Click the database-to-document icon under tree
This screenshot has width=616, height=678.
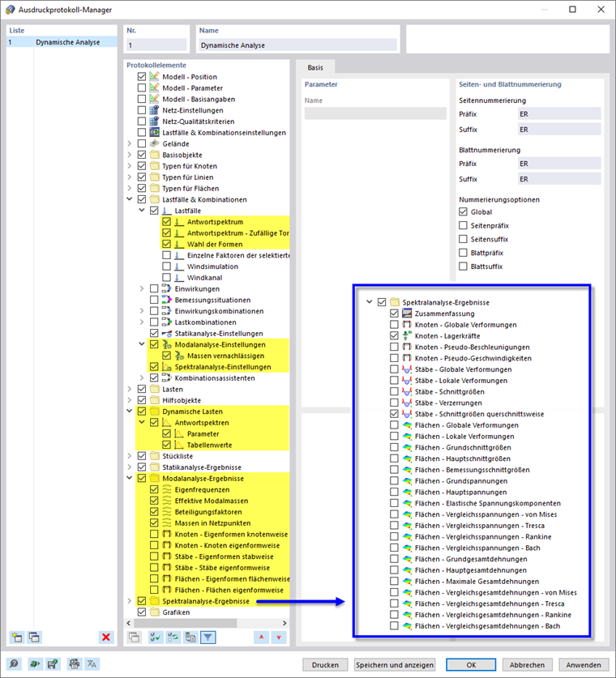[x=190, y=637]
